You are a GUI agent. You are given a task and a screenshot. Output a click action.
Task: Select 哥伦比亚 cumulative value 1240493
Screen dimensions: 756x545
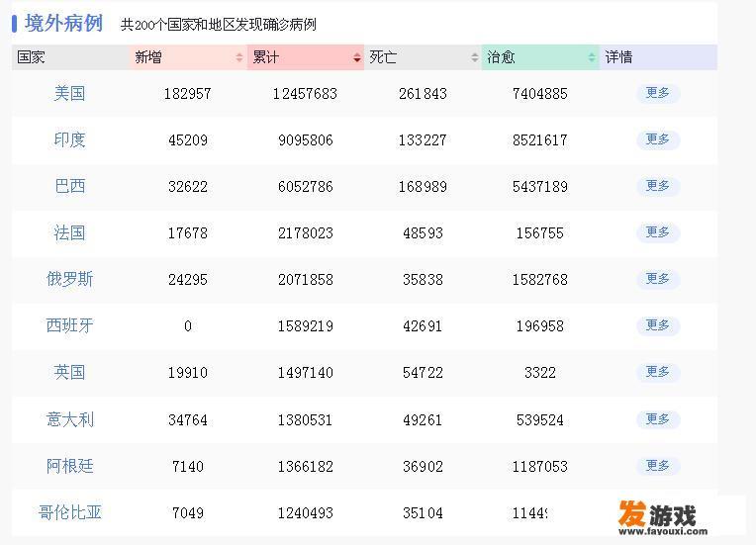pyautogui.click(x=305, y=512)
